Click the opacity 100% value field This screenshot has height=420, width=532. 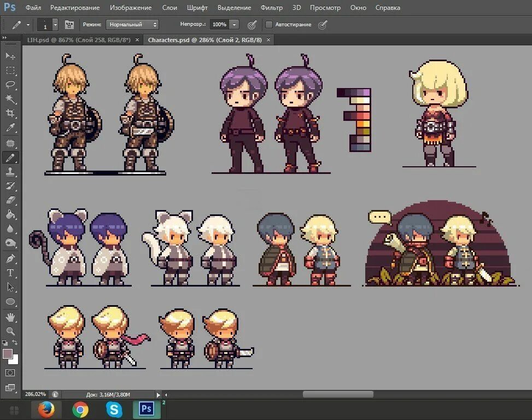coord(219,25)
